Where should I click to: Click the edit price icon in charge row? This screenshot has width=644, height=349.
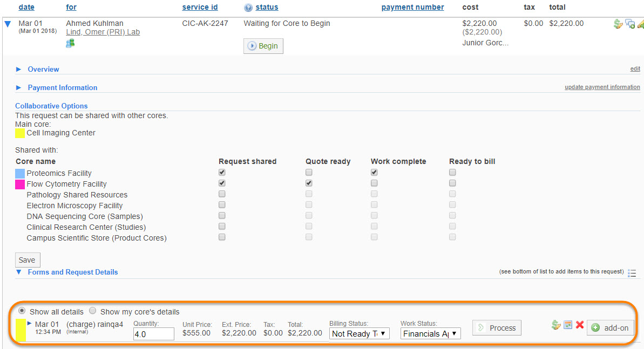coord(556,325)
